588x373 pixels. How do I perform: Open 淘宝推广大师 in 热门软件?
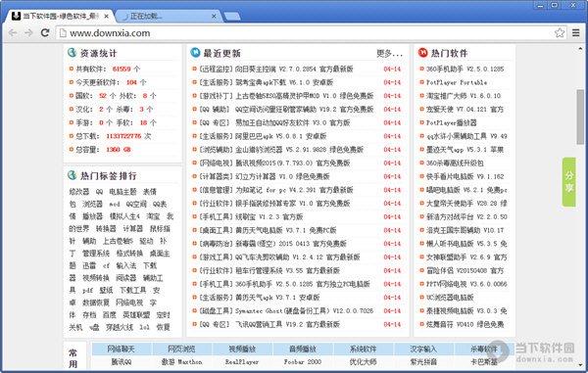(464, 96)
